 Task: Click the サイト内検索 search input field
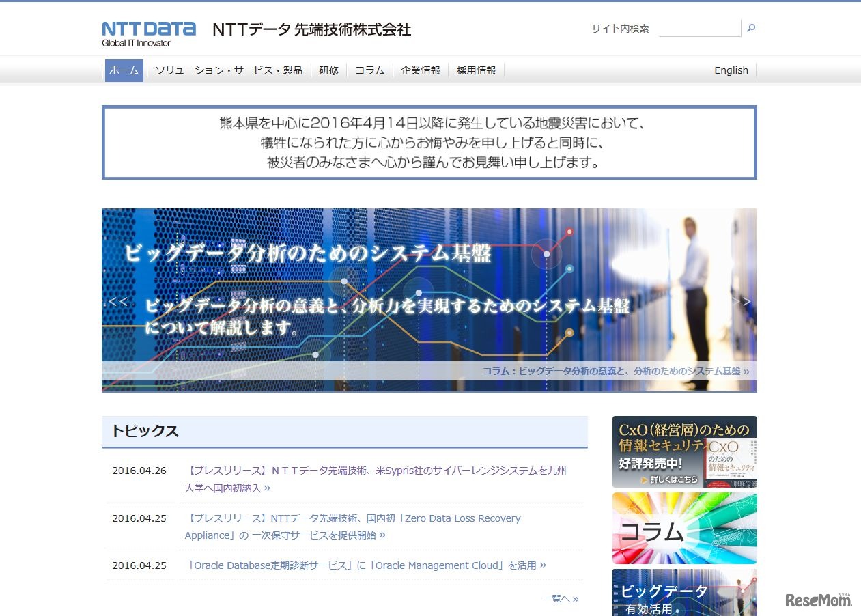700,29
